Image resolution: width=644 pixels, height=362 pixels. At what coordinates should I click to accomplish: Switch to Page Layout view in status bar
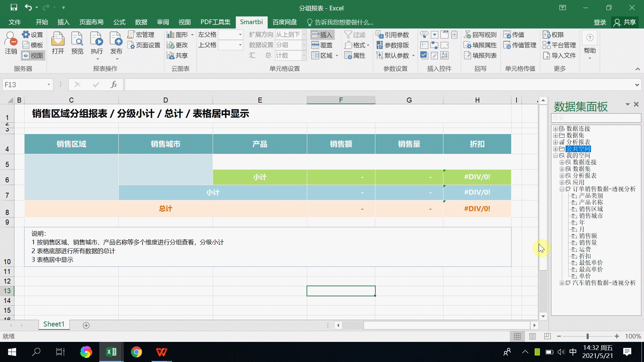pyautogui.click(x=532, y=336)
